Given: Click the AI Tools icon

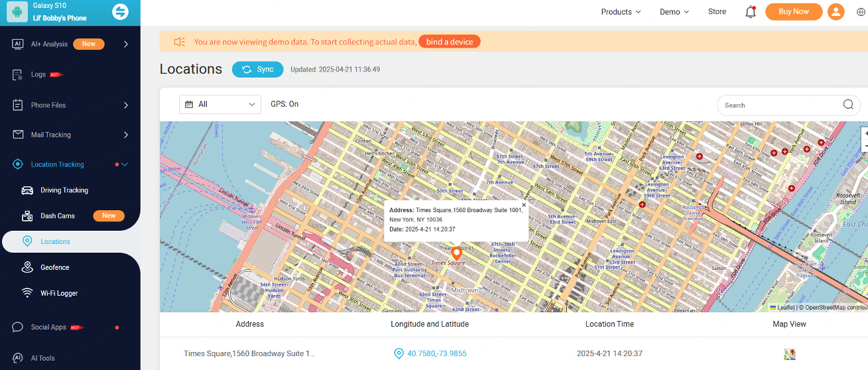Looking at the screenshot, I should coord(18,358).
